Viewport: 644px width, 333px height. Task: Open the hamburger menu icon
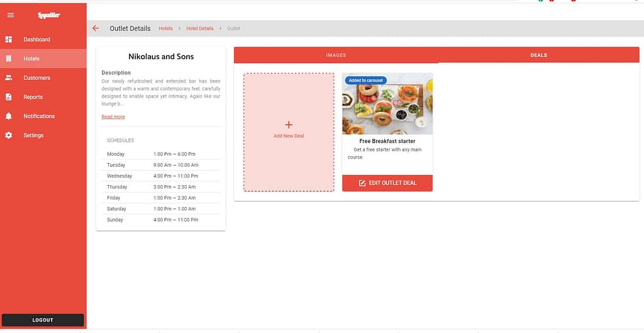pyautogui.click(x=10, y=15)
